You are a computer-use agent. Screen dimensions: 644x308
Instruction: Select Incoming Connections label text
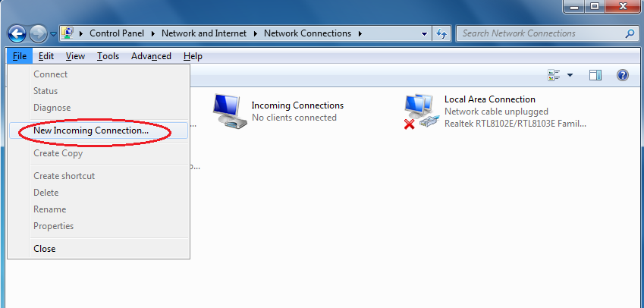tap(297, 105)
